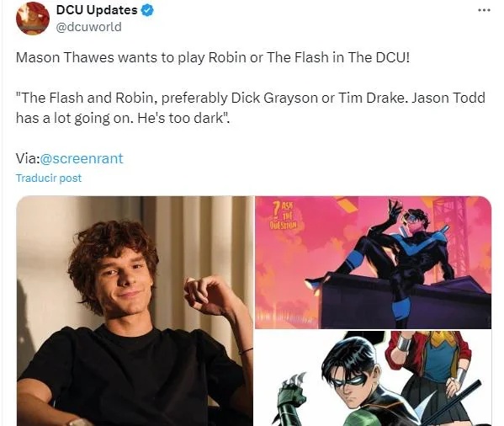Click the blue verified badge icon

(147, 11)
